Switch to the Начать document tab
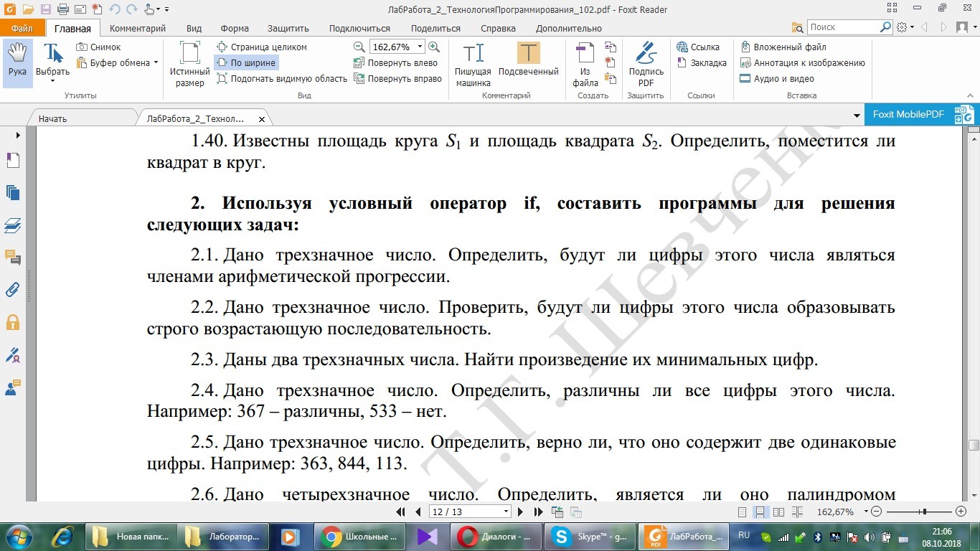The width and height of the screenshot is (980, 551). click(x=53, y=118)
